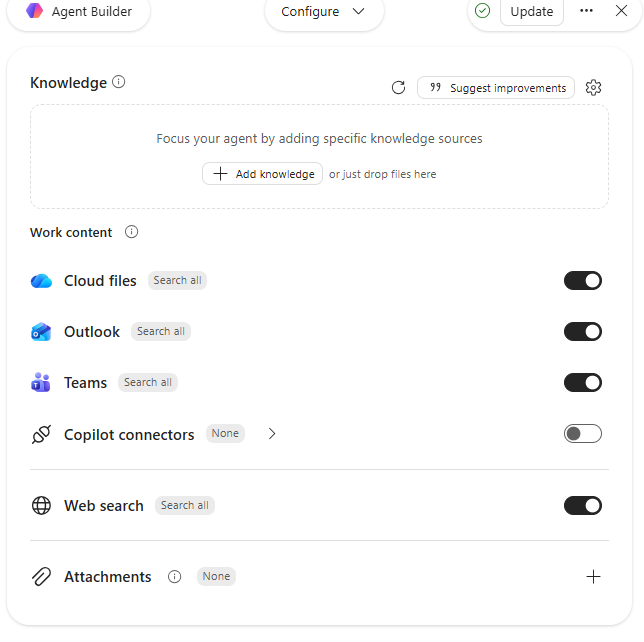
Task: Switch off the Teams toggle
Action: pyautogui.click(x=583, y=383)
